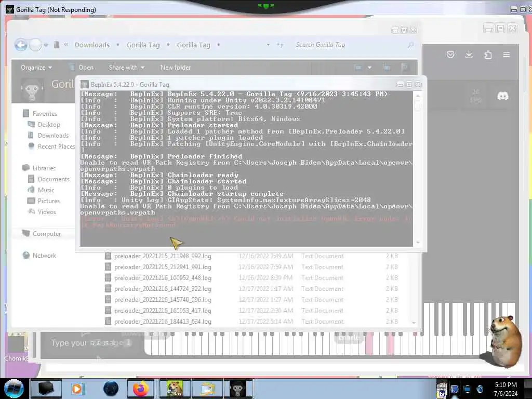Select file preloader_20221216_144724_322.log

click(x=158, y=289)
